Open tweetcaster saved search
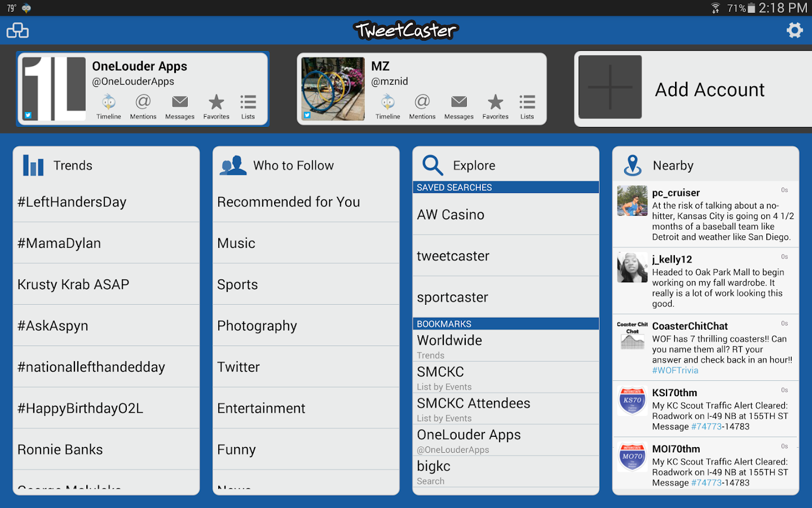The image size is (812, 508). 506,256
